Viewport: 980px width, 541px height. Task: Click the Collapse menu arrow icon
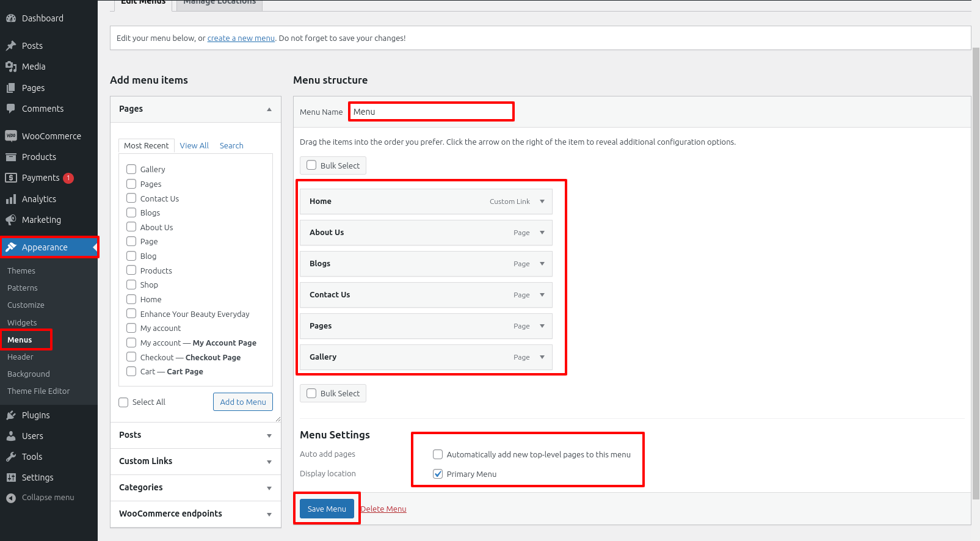point(11,498)
